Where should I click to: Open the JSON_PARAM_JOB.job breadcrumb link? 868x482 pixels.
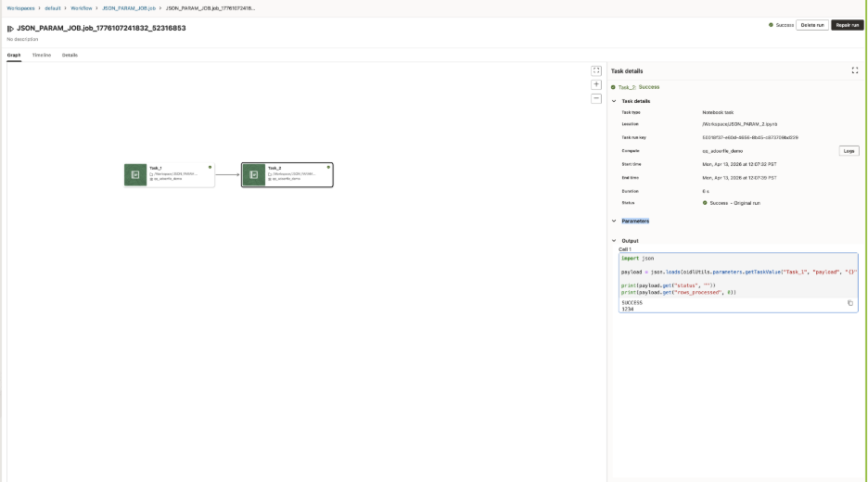coord(128,8)
